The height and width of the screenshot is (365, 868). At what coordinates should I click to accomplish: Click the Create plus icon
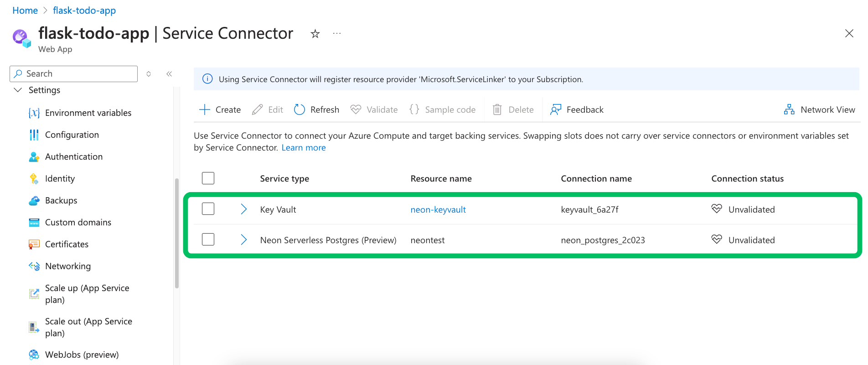205,109
